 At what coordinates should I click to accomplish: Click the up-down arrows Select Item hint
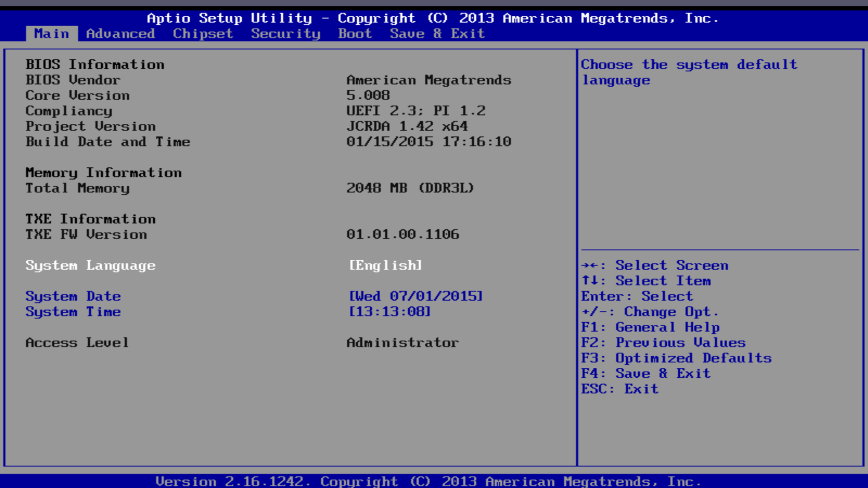click(x=646, y=281)
